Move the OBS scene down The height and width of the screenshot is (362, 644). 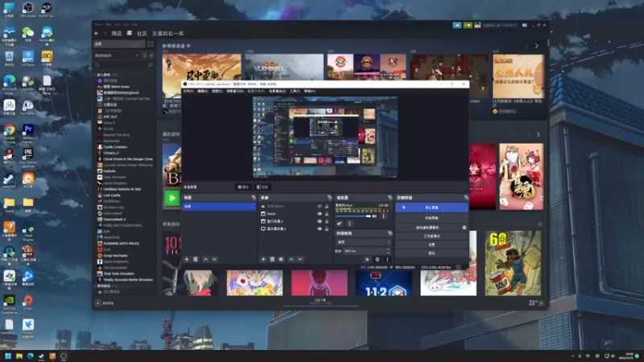[x=214, y=259]
